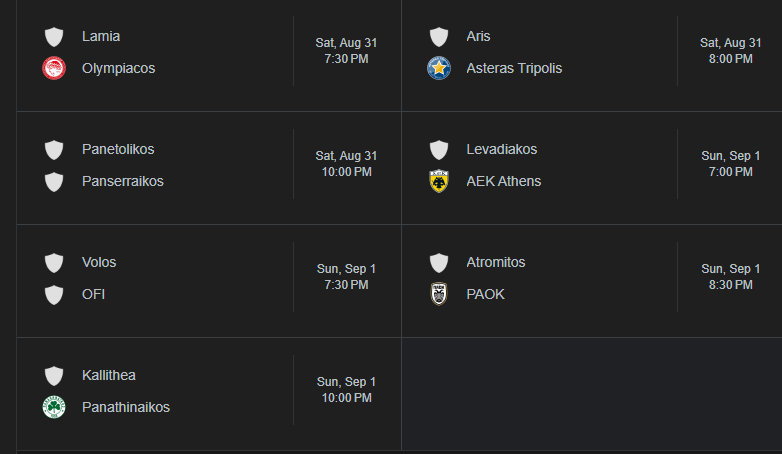The height and width of the screenshot is (454, 782).
Task: Click the Panathinaikos green shamrock logo
Action: pos(54,407)
